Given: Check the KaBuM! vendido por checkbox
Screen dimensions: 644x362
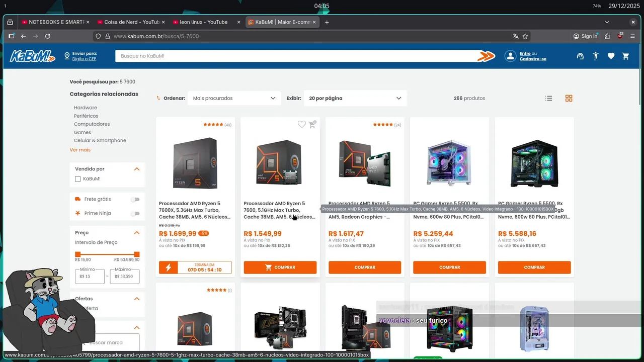Looking at the screenshot, I should click(77, 179).
